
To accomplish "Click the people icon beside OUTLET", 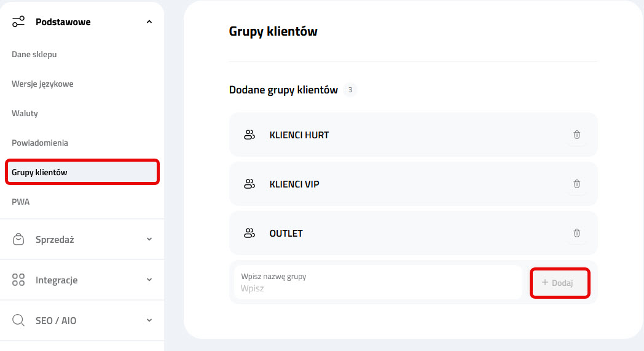I will (249, 233).
